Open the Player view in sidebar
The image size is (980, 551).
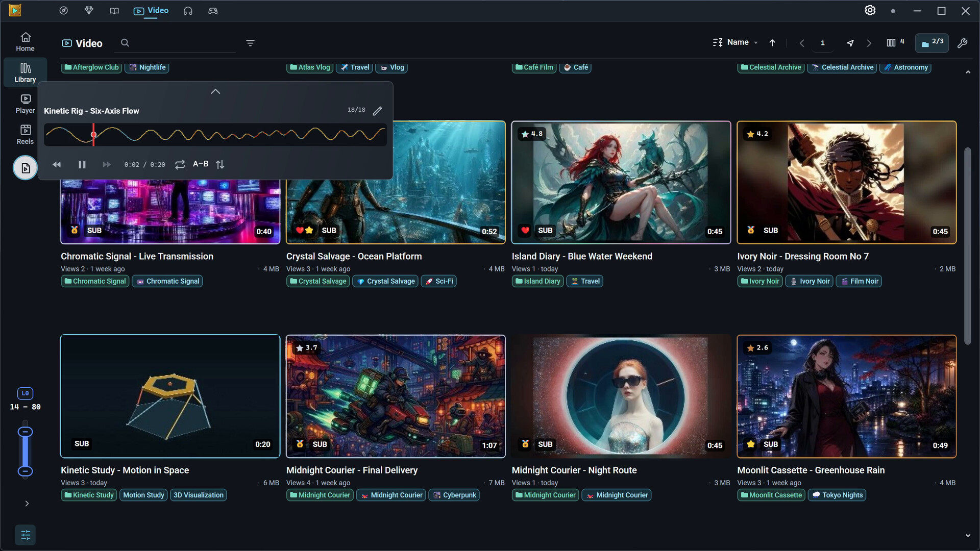tap(25, 104)
